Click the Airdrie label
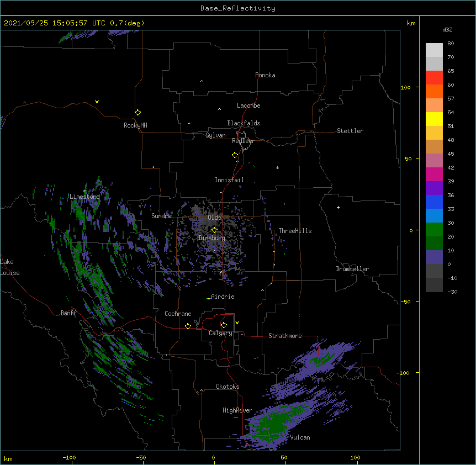This screenshot has width=476, height=465. coord(223,297)
